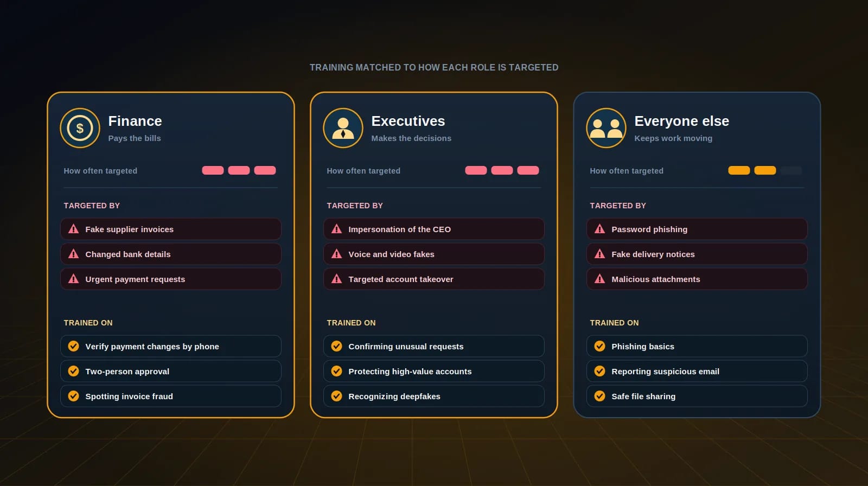
Task: Click the warning icon beside Password phishing
Action: coord(599,229)
